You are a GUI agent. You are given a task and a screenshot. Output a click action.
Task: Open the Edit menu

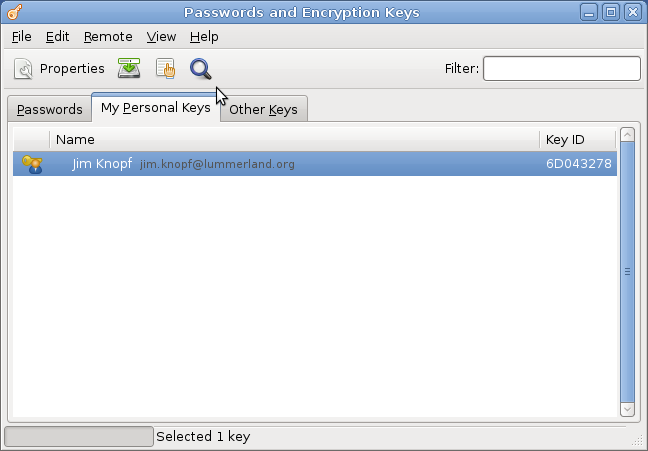57,36
